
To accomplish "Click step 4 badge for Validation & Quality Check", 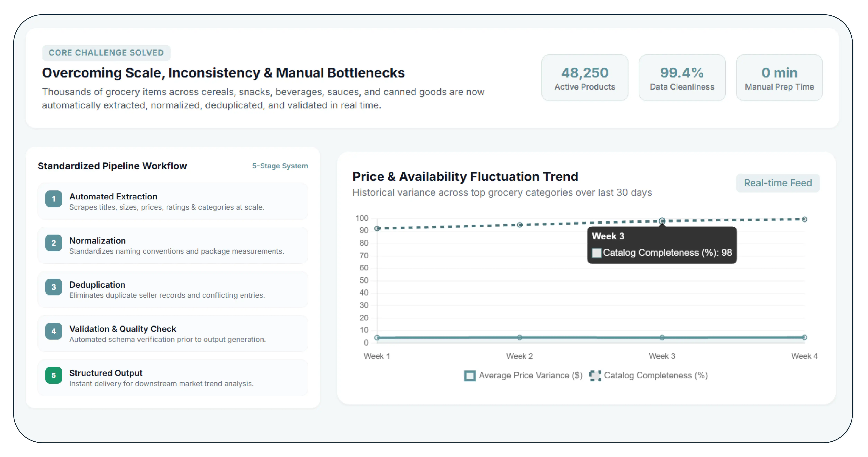I will pyautogui.click(x=54, y=331).
